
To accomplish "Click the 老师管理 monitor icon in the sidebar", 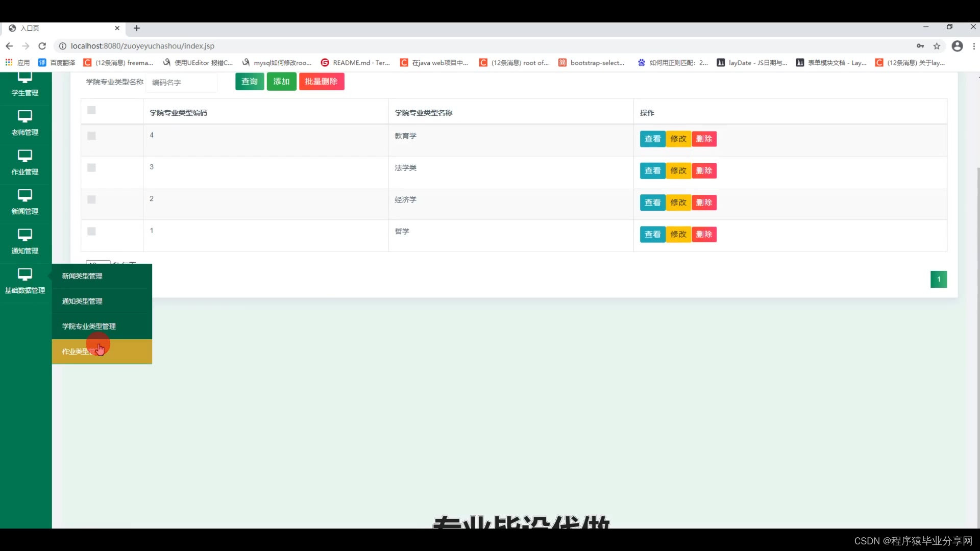I will pyautogui.click(x=24, y=116).
